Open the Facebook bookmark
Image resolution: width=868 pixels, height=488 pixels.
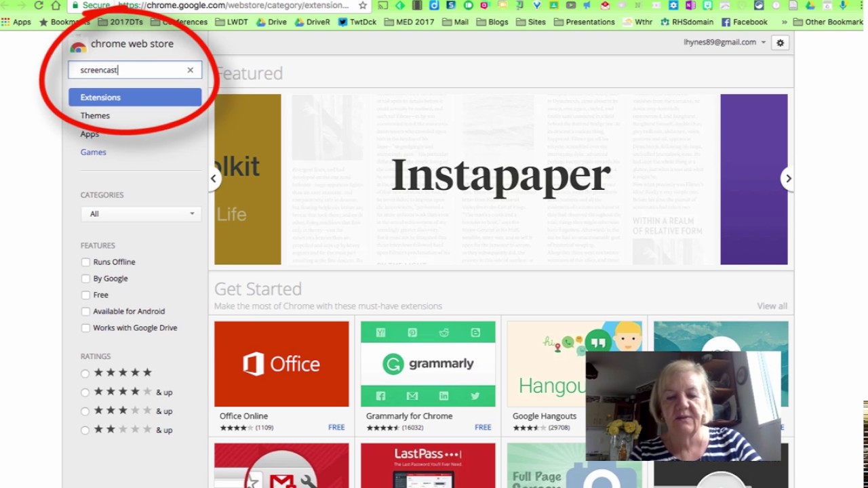pyautogui.click(x=745, y=22)
